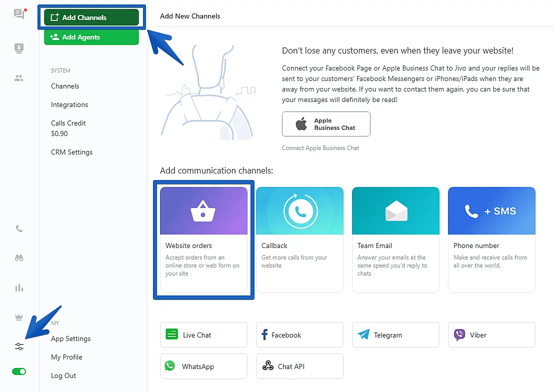Open the phone calls icon in sidebar
Viewport: 554px width, 392px height.
tap(19, 229)
